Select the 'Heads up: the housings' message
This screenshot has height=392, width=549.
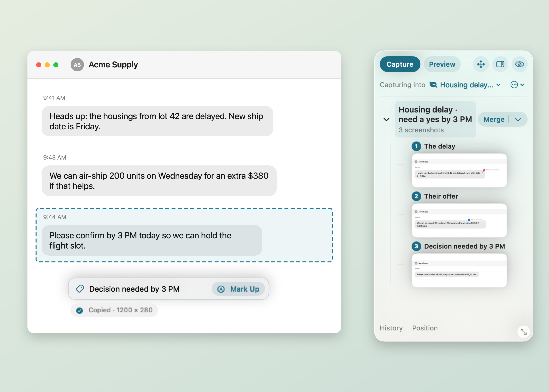[157, 121]
